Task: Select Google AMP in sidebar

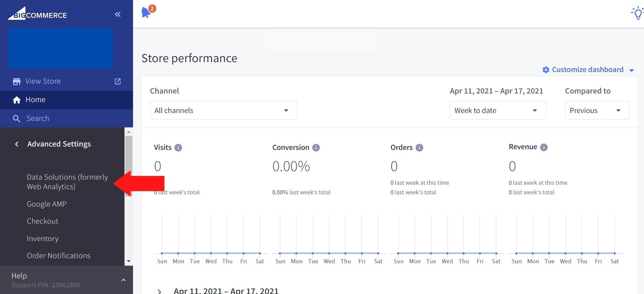Action: click(47, 204)
